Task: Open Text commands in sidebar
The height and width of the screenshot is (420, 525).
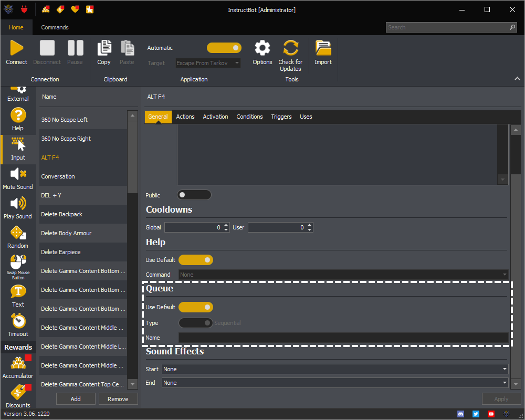Action: tap(18, 296)
